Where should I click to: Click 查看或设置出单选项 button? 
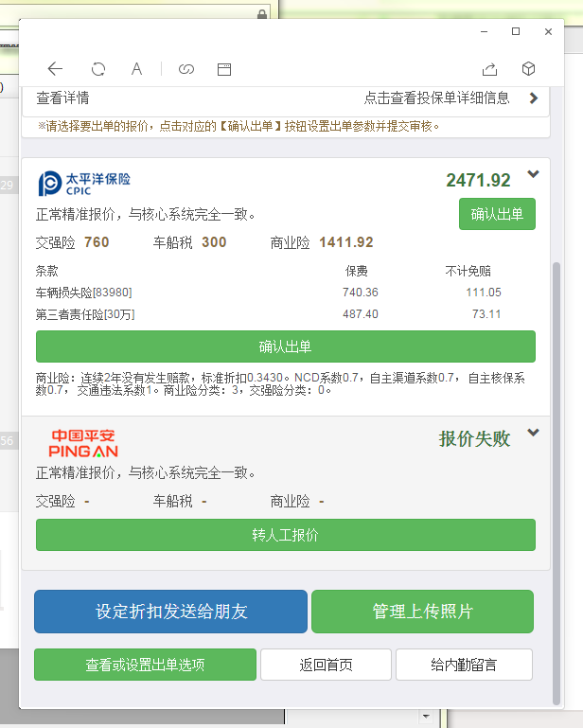(145, 665)
